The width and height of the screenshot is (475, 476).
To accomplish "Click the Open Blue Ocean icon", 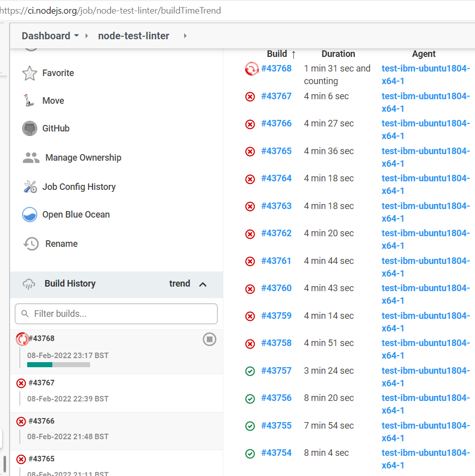I will pos(29,215).
